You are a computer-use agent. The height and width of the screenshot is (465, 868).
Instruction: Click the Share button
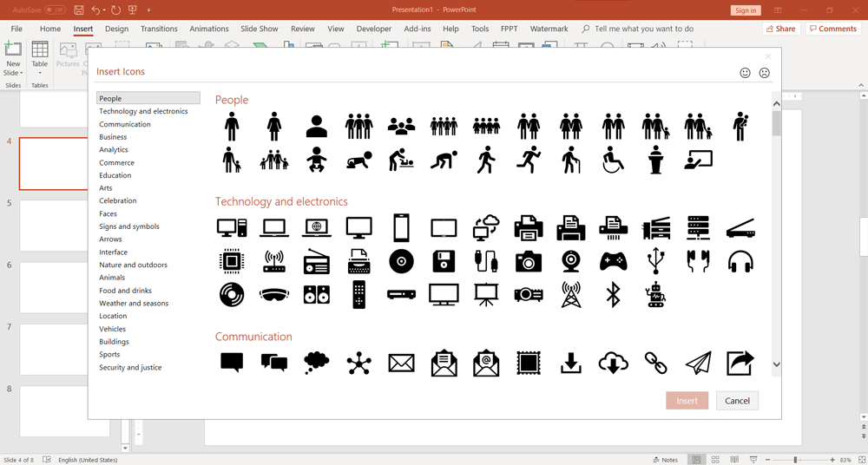(x=780, y=29)
